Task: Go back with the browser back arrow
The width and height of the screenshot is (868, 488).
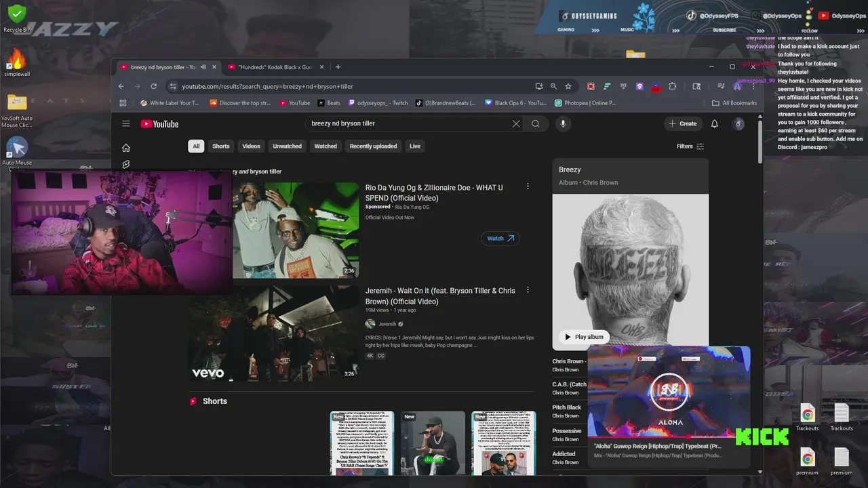Action: pyautogui.click(x=121, y=86)
